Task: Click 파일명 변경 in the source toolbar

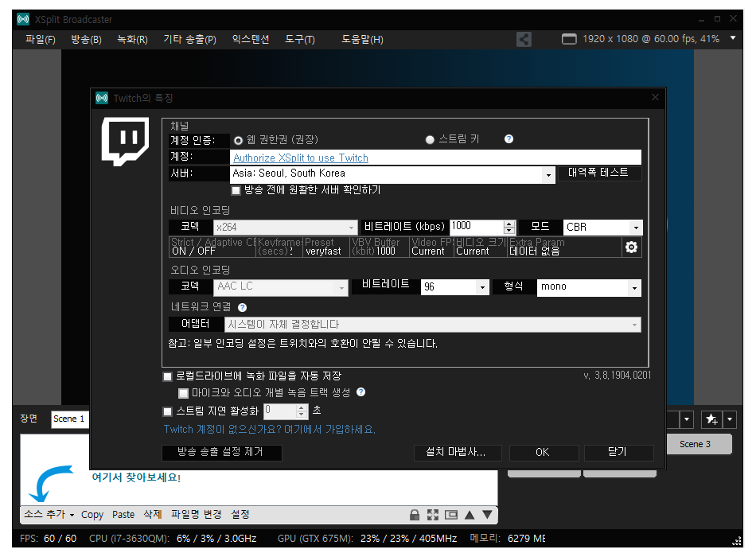Action: (197, 515)
